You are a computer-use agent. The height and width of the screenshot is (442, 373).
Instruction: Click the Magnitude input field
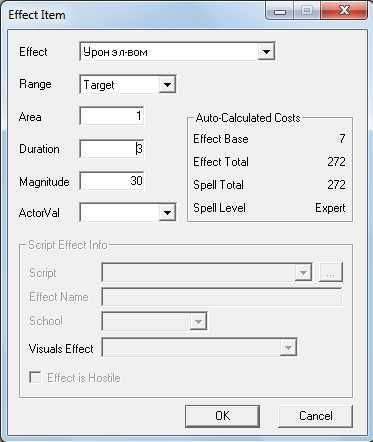(112, 181)
